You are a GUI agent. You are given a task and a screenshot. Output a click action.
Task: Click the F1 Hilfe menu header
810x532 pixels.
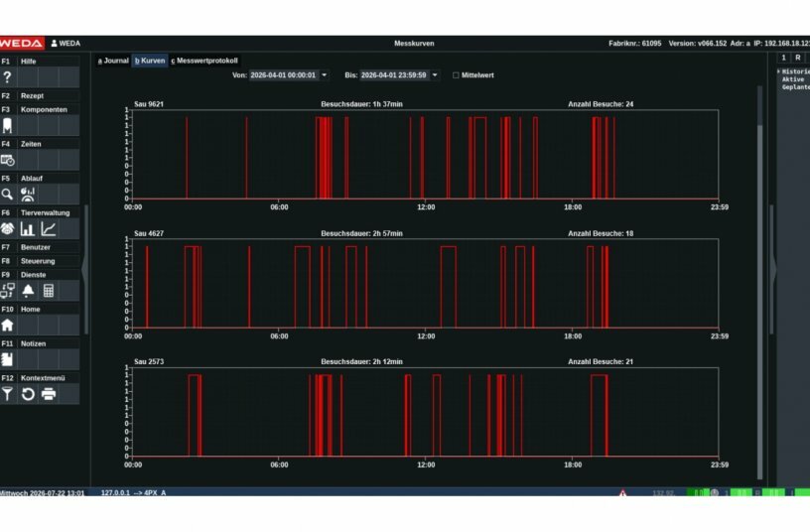tap(40, 62)
